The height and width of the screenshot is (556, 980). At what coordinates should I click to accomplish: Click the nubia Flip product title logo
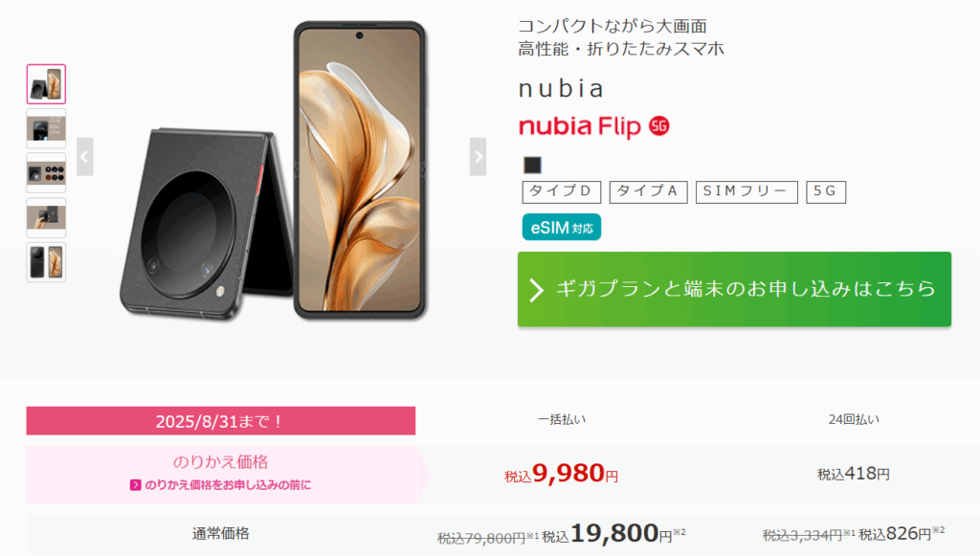579,127
